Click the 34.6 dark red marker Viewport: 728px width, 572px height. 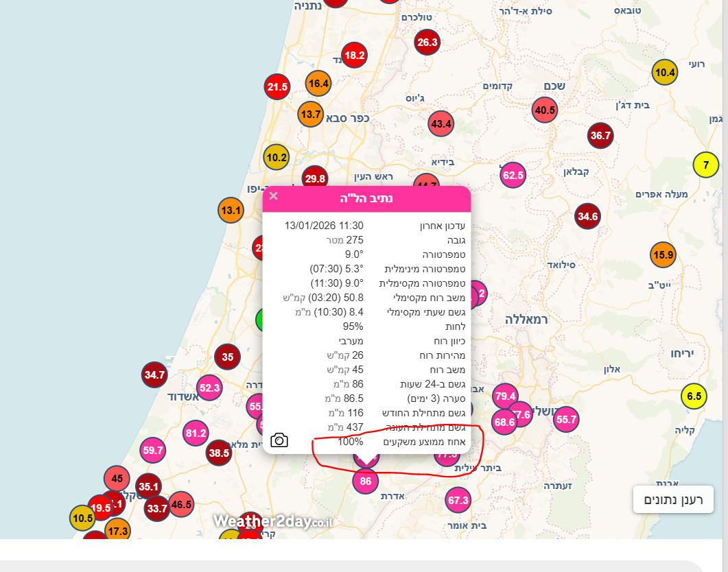(587, 217)
